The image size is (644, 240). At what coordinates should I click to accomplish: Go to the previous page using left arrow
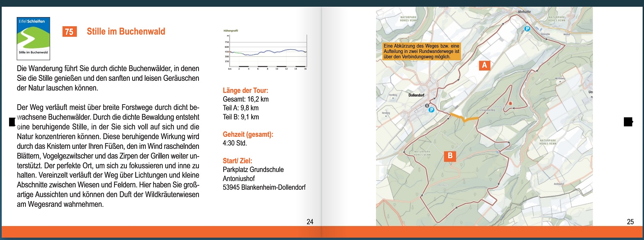[x=12, y=122]
